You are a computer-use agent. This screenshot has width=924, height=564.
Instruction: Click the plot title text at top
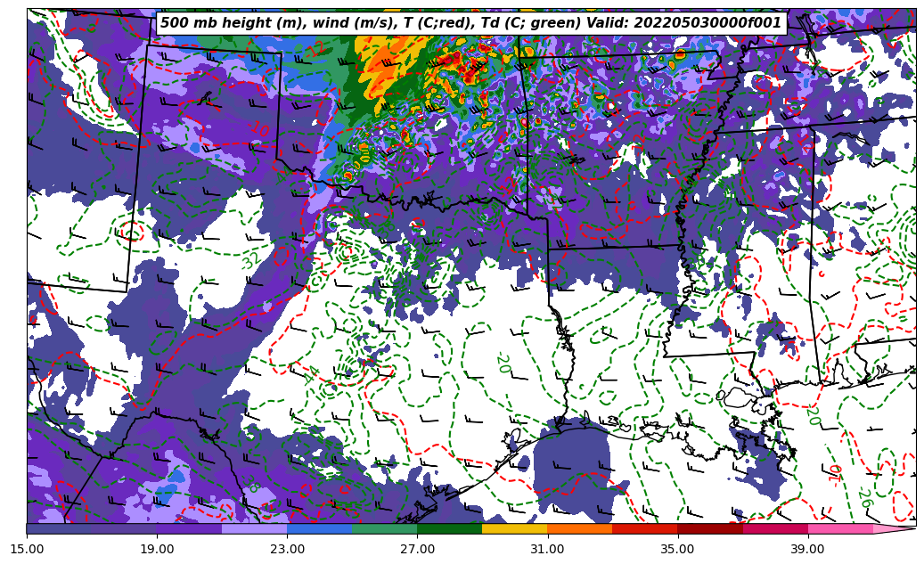click(x=470, y=23)
